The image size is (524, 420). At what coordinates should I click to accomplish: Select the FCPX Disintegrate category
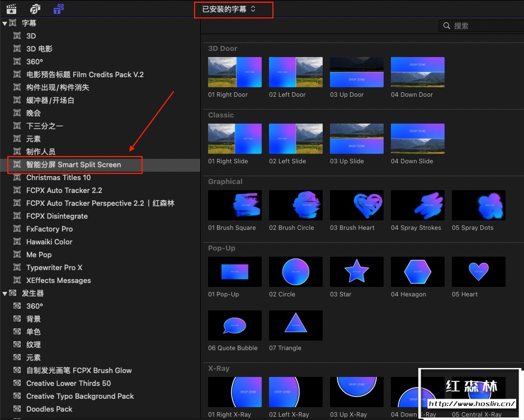pyautogui.click(x=57, y=216)
